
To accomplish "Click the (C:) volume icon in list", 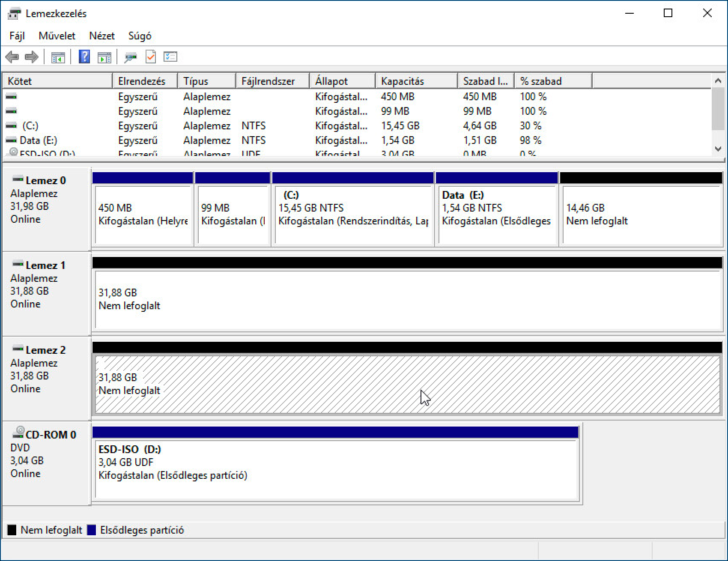I will coord(11,126).
